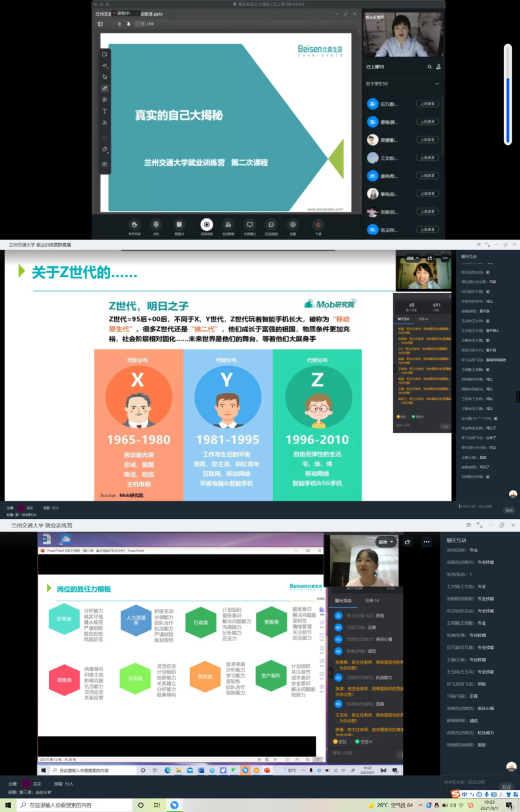Select the 签到 option above message box
This screenshot has width=520, height=812.
pyautogui.click(x=340, y=742)
